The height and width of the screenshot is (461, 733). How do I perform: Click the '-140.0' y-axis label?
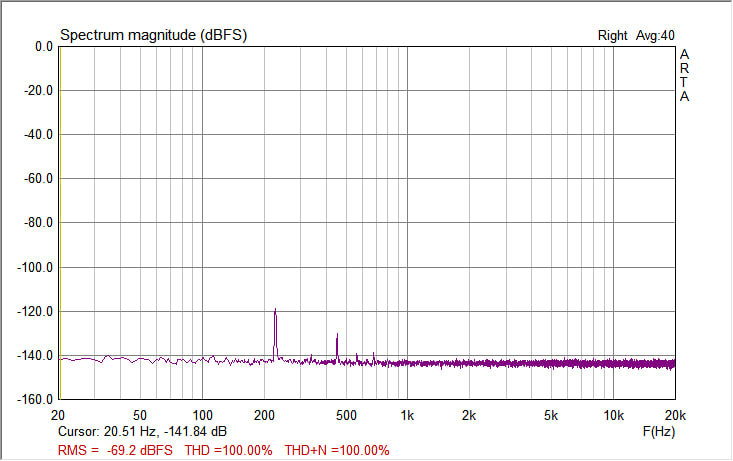click(36, 356)
